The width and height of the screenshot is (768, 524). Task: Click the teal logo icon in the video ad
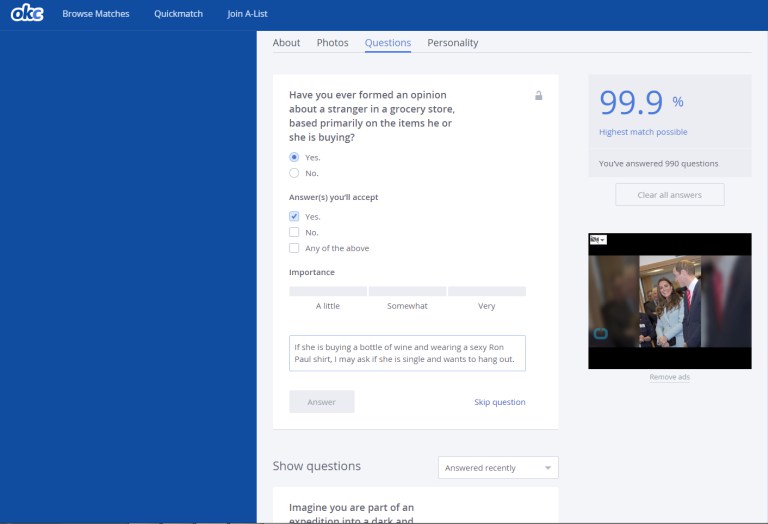point(601,333)
